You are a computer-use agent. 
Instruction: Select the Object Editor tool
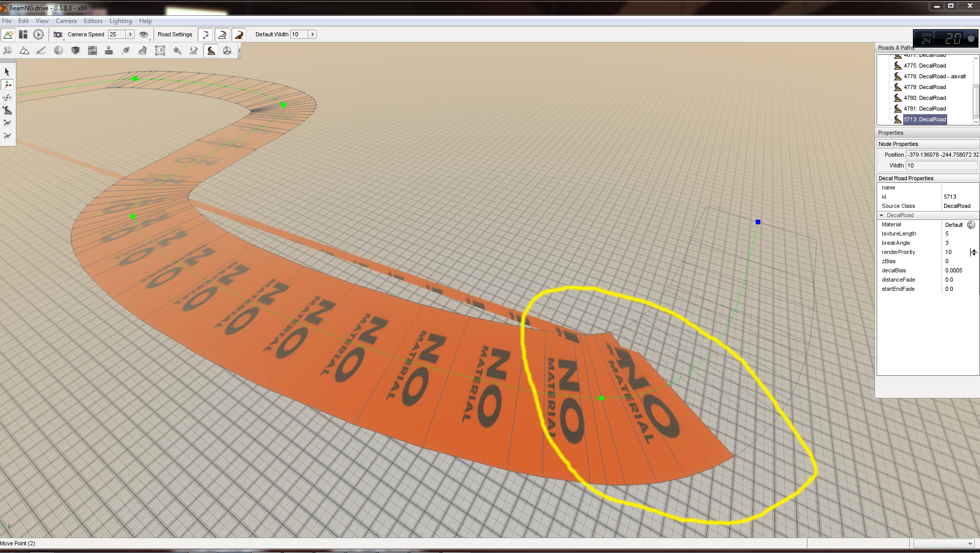[8, 50]
